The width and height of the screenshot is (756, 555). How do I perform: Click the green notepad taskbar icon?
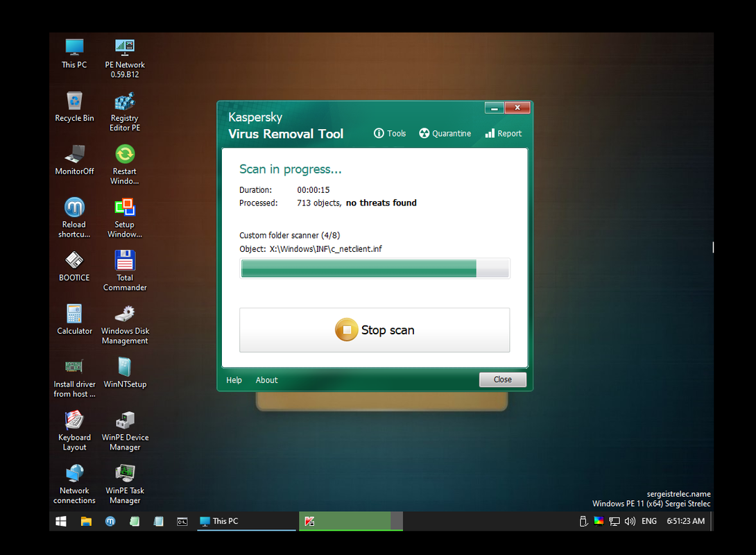click(x=135, y=521)
